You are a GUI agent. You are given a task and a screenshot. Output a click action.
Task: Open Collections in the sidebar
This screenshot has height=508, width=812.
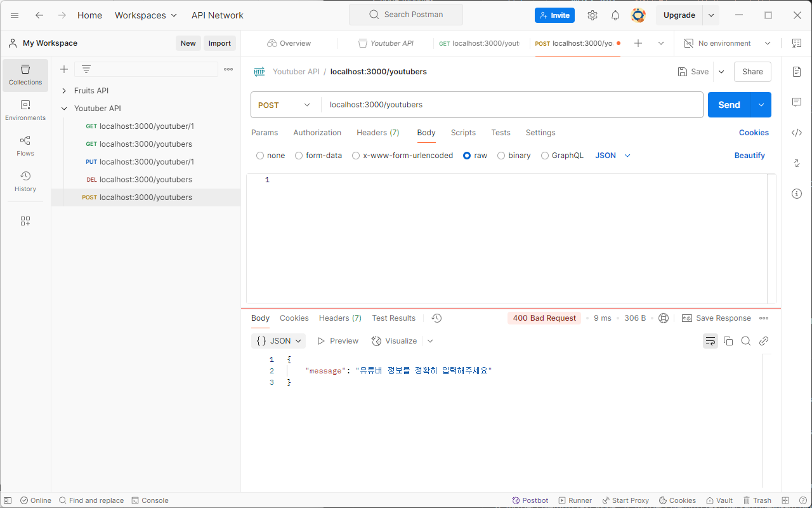click(x=25, y=76)
